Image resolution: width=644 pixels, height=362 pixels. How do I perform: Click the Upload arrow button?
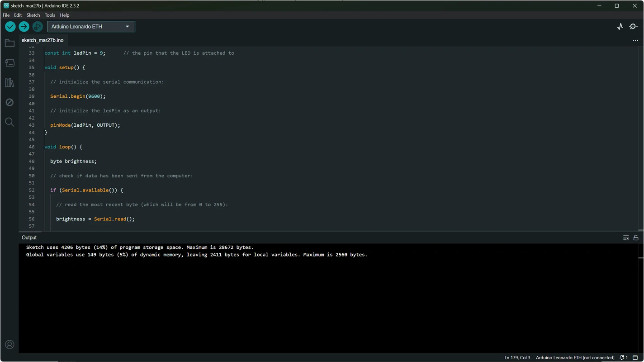[x=24, y=27]
